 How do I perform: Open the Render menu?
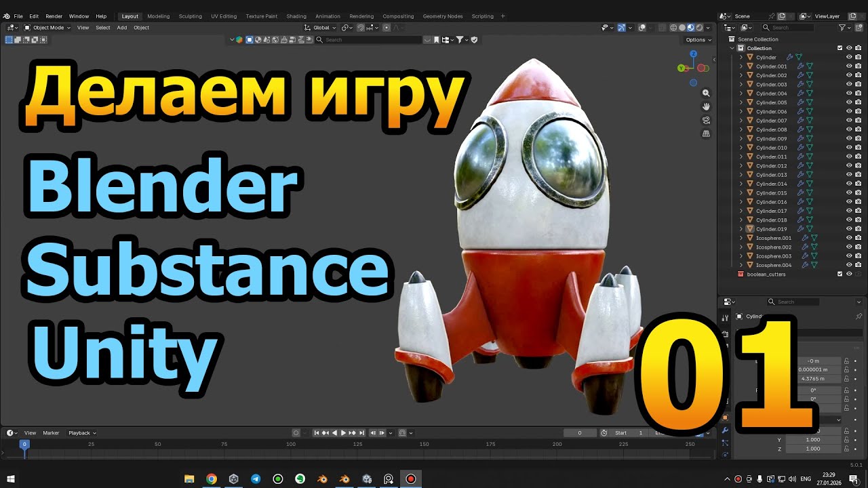[54, 16]
